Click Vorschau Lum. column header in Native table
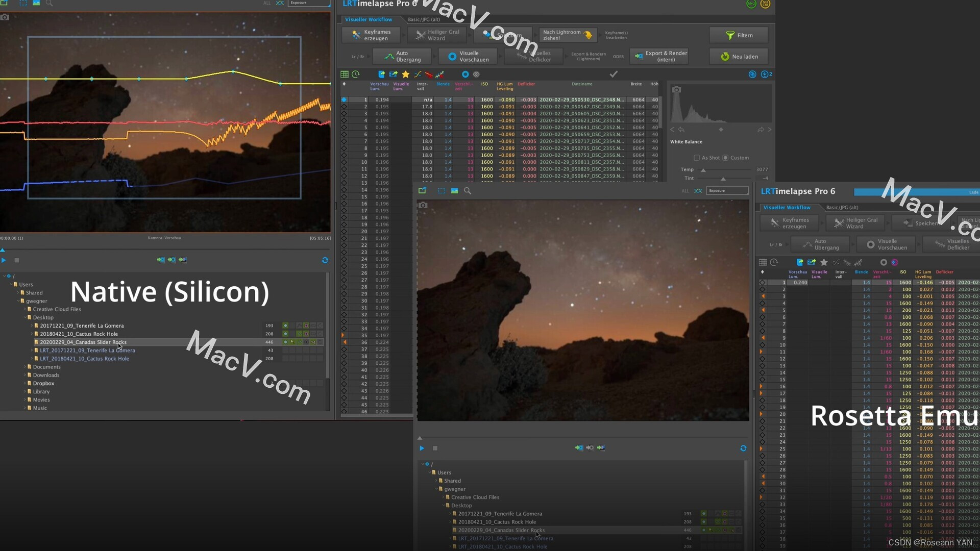The image size is (980, 551). [379, 86]
